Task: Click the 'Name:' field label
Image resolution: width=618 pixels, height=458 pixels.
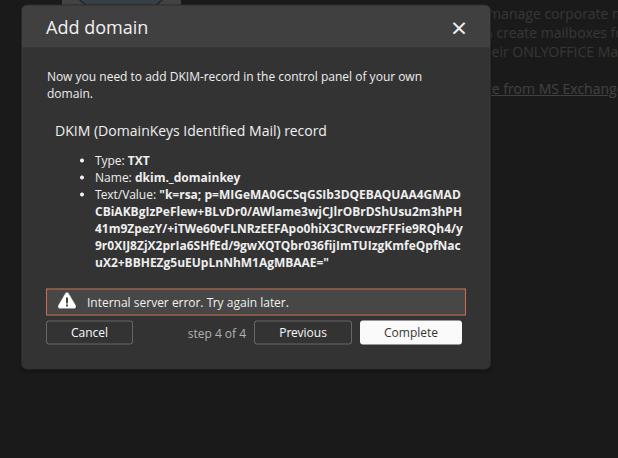Action: pyautogui.click(x=113, y=177)
